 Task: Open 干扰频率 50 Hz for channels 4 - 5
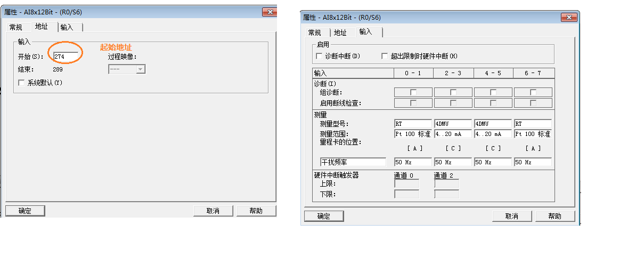click(493, 162)
